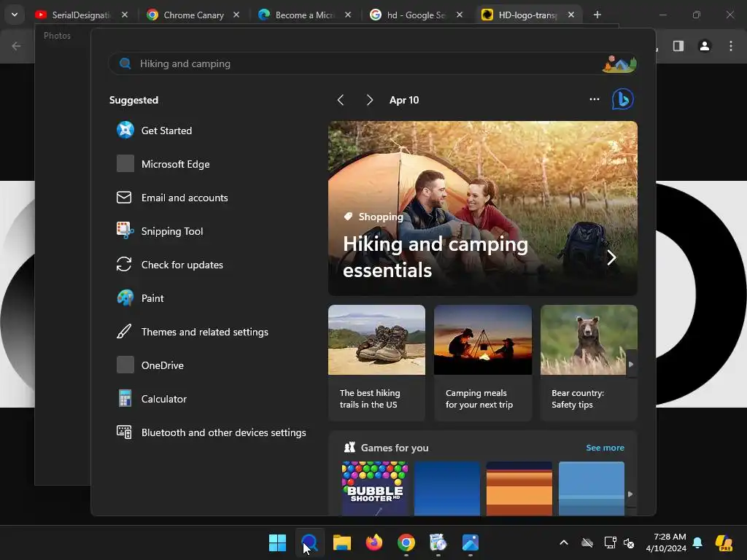This screenshot has height=560, width=747.
Task: Close the Chrome Canary tab
Action: click(x=236, y=15)
